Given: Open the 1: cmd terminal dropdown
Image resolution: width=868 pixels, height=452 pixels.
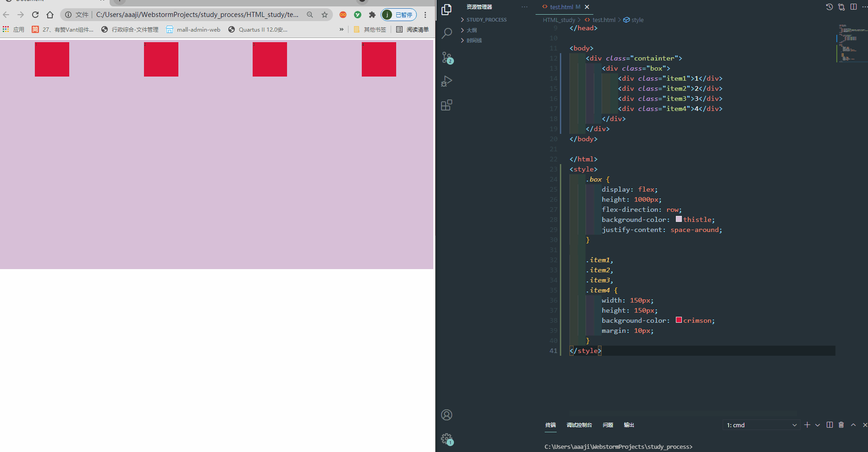Looking at the screenshot, I should (x=761, y=425).
